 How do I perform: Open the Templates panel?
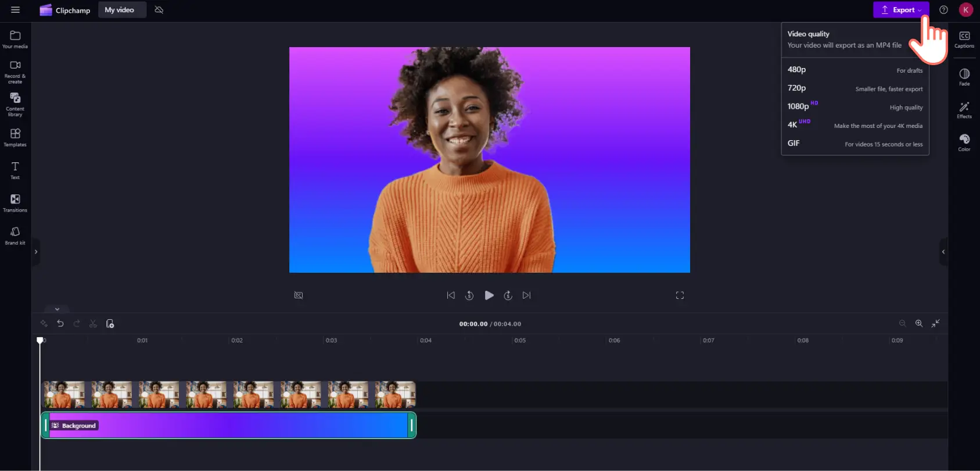tap(15, 138)
